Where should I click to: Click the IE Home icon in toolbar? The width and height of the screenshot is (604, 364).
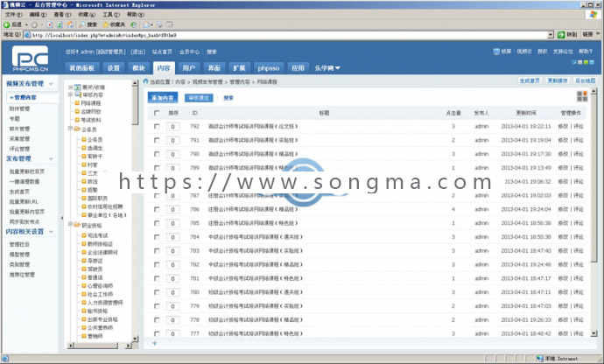point(70,24)
